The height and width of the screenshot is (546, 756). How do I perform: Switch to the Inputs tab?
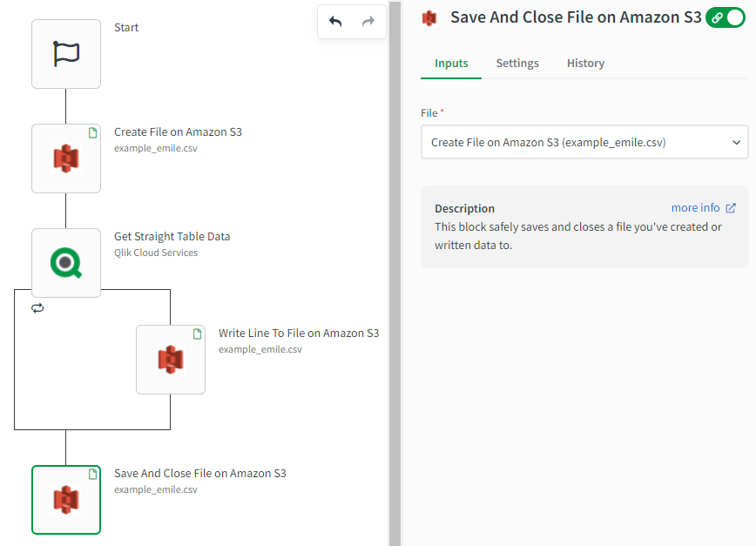click(x=451, y=64)
